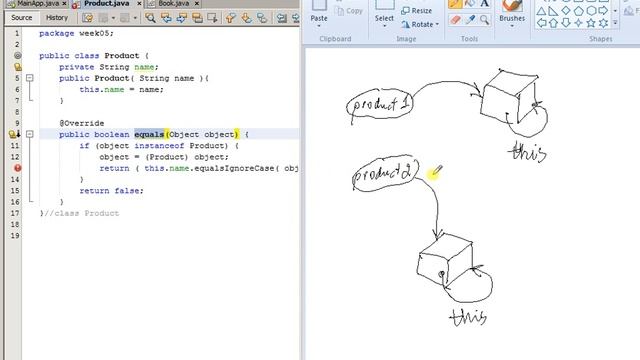The image size is (640, 360).
Task: Close the Product.java tab
Action: tap(139, 3)
